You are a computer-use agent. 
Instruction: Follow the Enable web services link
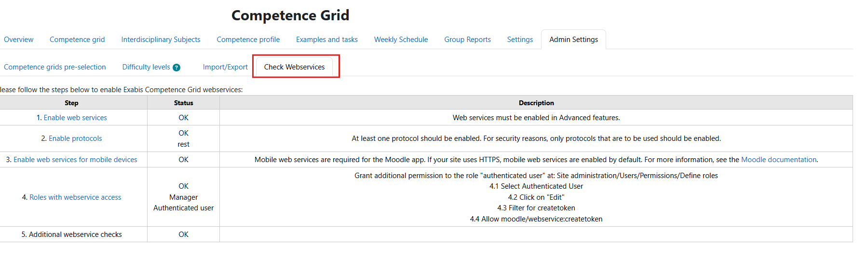coord(75,118)
